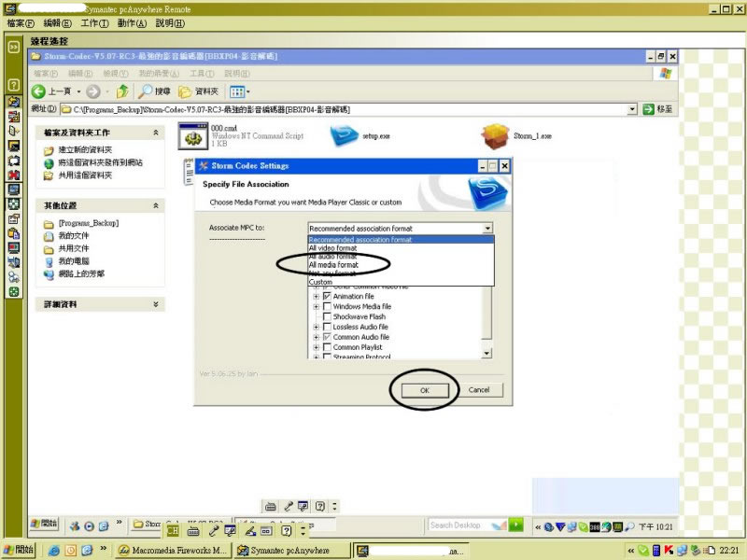
Task: Click the grey Forward arrow in Explorer toolbar
Action: click(93, 91)
